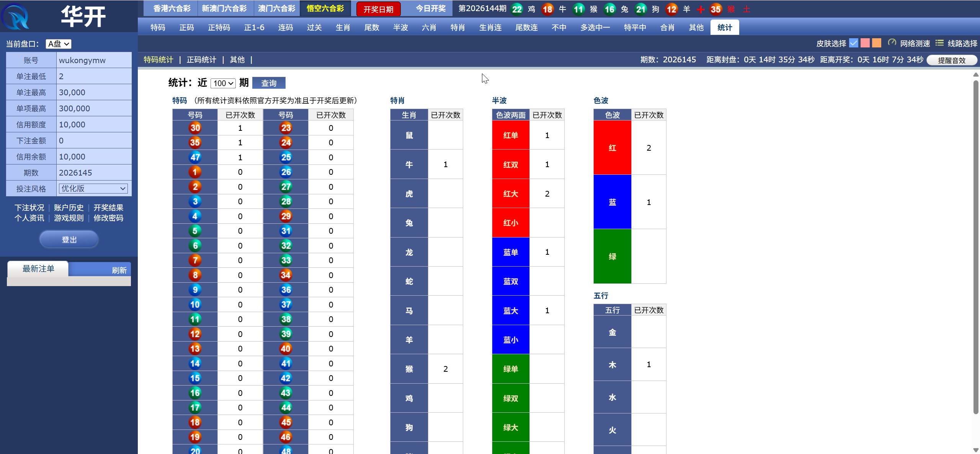Click the network speed test gauge icon
Image resolution: width=980 pixels, height=454 pixels.
click(x=892, y=43)
